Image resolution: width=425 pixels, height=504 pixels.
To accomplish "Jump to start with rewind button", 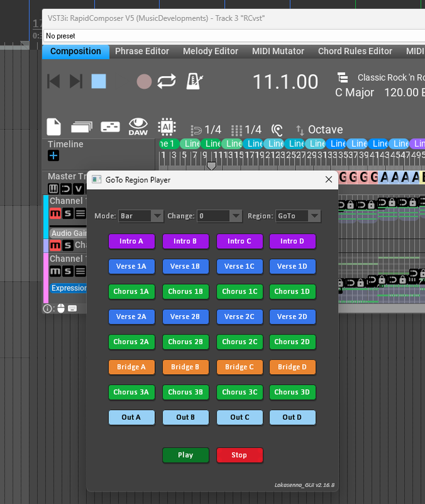I will coord(54,81).
